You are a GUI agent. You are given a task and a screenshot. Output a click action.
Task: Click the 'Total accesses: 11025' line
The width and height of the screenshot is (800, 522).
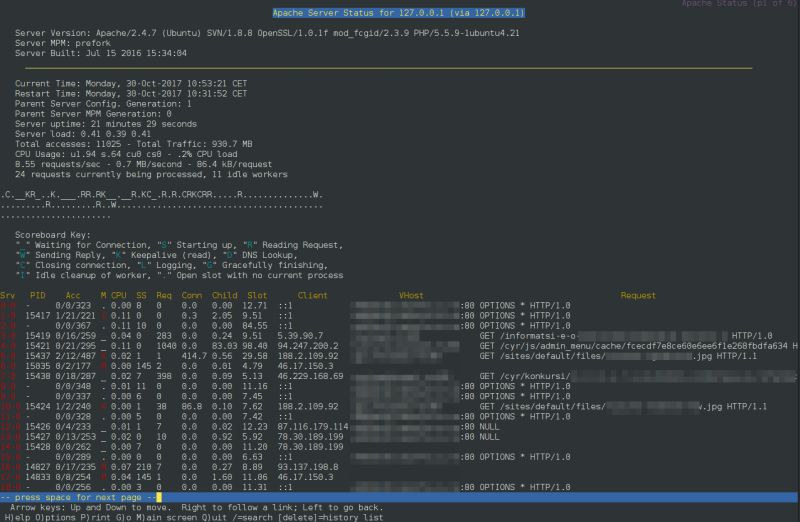[134, 144]
